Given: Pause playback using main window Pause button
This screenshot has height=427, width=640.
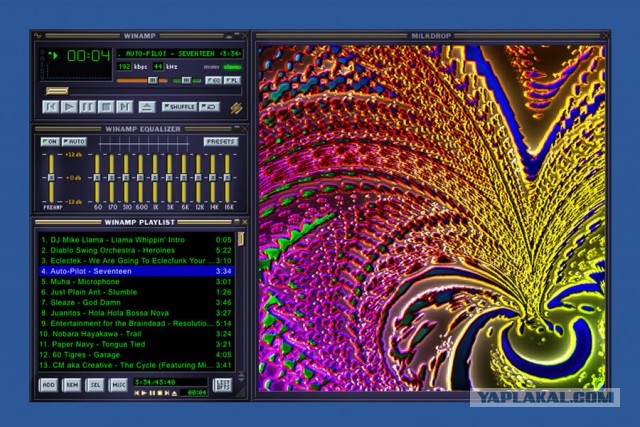Looking at the screenshot, I should tap(87, 107).
